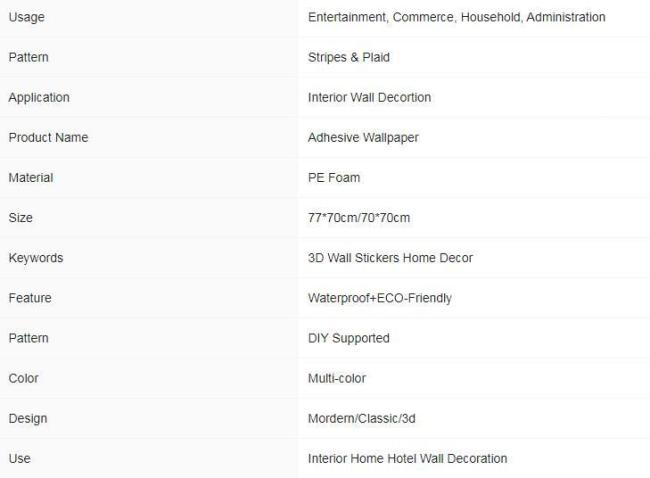Screen dimensions: 650x478
Task: Click the Waterproof+ECO-Friendly value
Action: click(x=380, y=298)
